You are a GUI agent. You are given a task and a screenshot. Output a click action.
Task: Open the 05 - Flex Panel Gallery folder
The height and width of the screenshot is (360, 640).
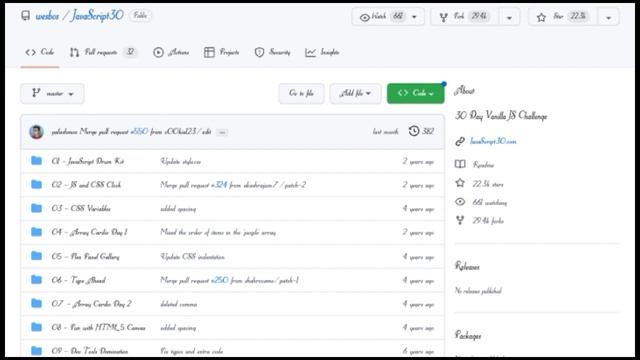pos(85,256)
